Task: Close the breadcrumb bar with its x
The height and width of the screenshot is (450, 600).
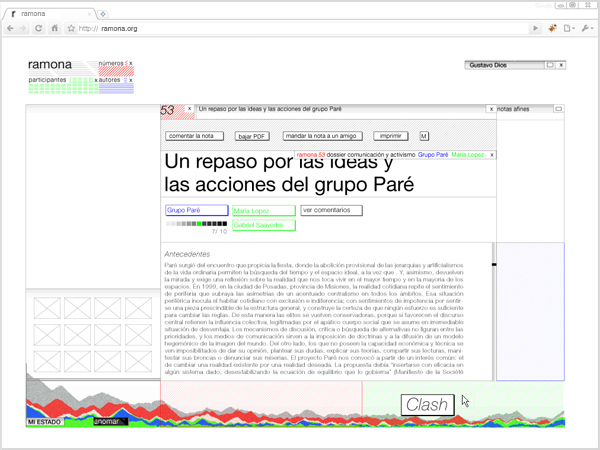Action: (x=492, y=155)
